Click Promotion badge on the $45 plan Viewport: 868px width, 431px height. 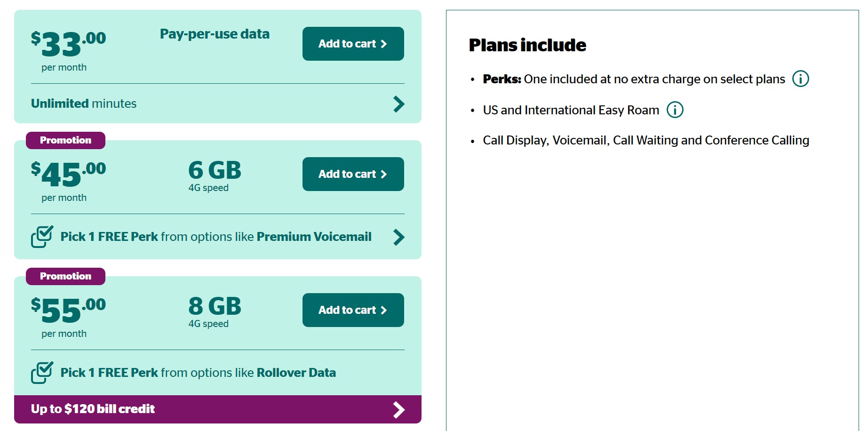point(65,140)
